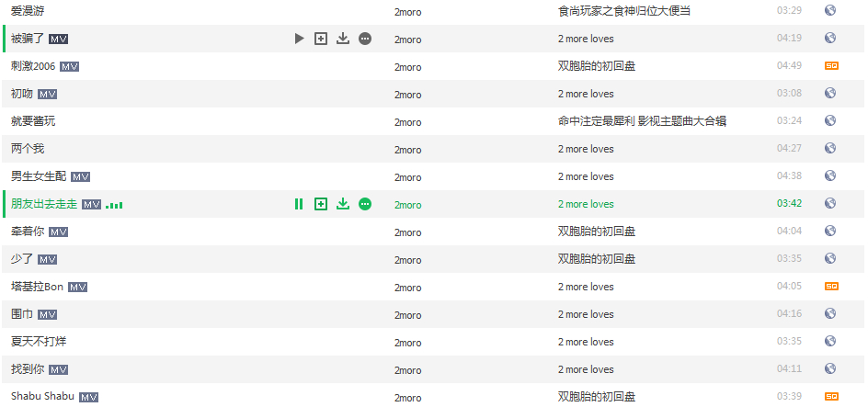Open album 2 more loves on 围巾 row
The height and width of the screenshot is (407, 868).
click(x=586, y=314)
